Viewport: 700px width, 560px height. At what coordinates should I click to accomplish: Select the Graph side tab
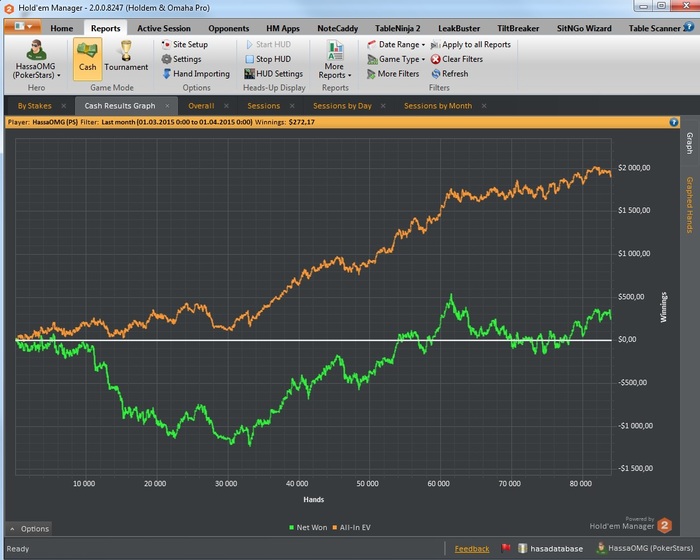tap(690, 143)
